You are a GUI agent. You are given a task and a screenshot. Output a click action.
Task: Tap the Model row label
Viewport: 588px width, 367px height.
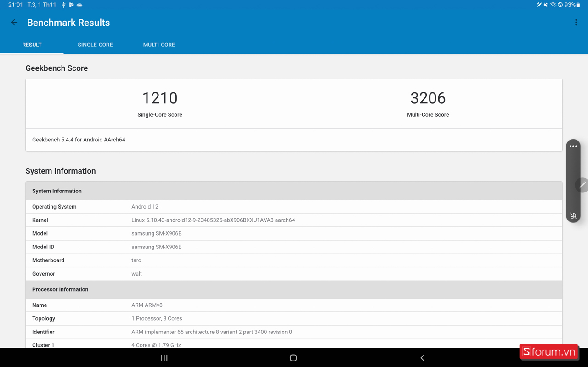pyautogui.click(x=40, y=233)
